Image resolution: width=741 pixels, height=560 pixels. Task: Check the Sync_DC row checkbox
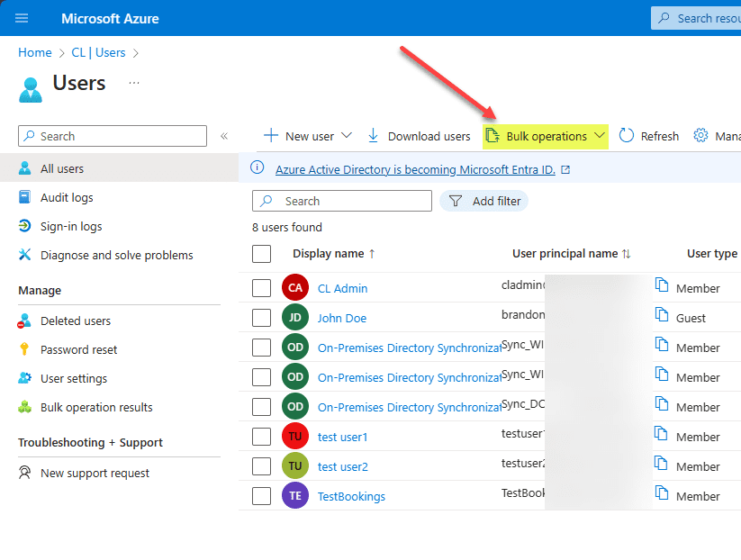pos(261,407)
